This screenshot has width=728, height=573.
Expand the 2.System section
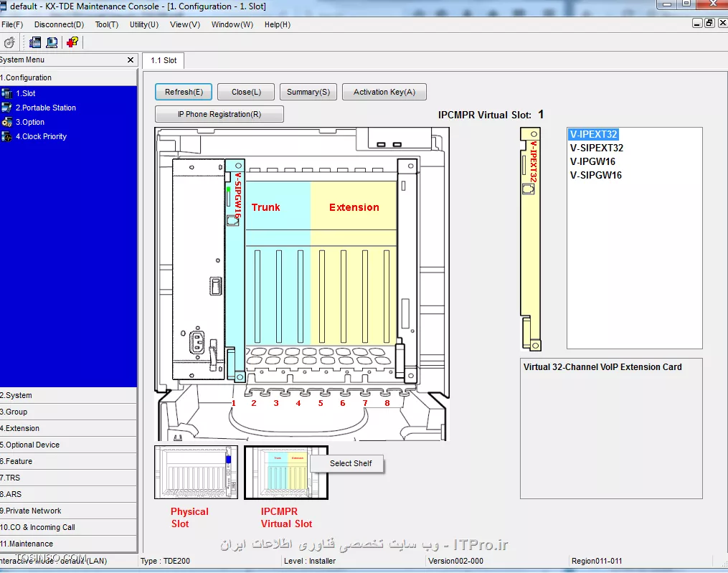tap(68, 396)
